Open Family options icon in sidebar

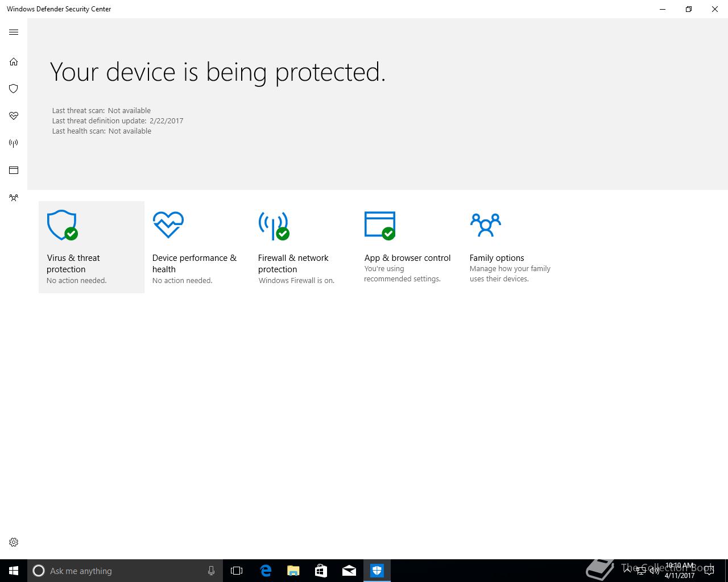coord(14,198)
